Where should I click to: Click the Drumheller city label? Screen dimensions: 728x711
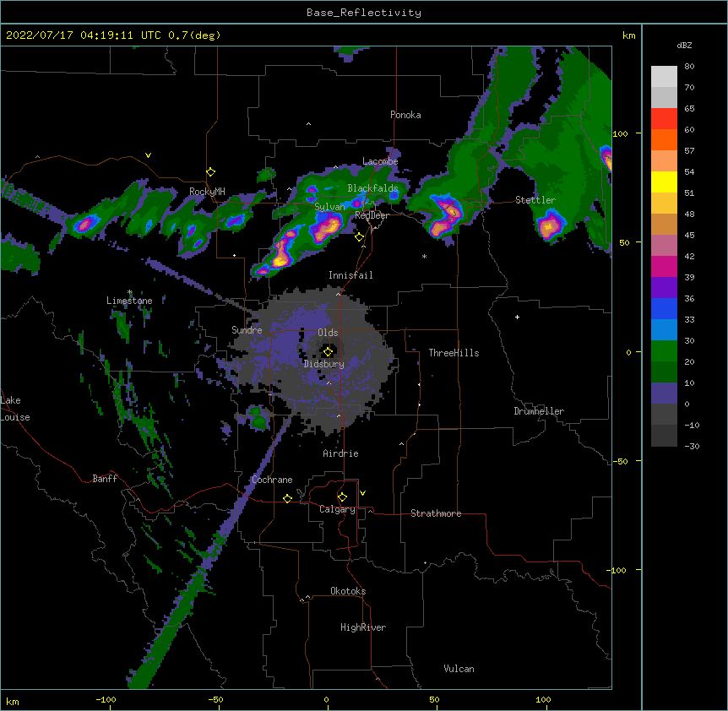539,411
